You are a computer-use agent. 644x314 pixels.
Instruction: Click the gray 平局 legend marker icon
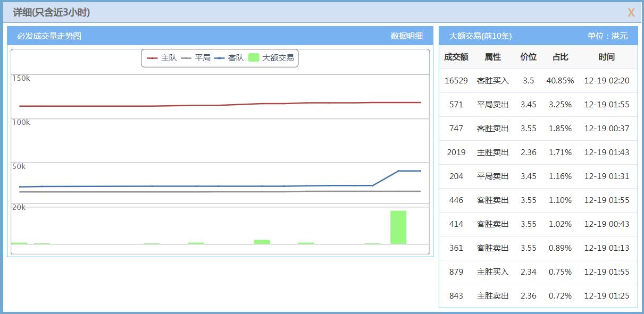186,58
